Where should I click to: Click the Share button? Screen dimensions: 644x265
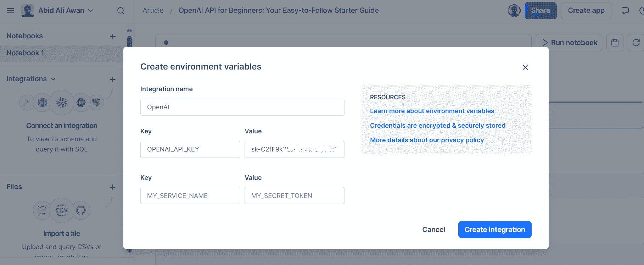click(541, 11)
